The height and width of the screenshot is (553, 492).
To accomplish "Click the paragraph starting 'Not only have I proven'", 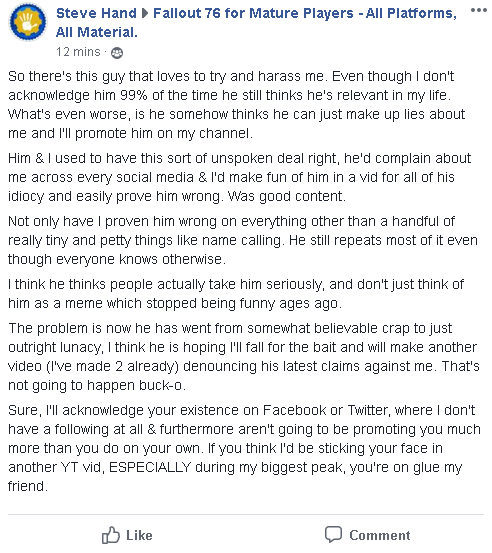I will (x=243, y=240).
